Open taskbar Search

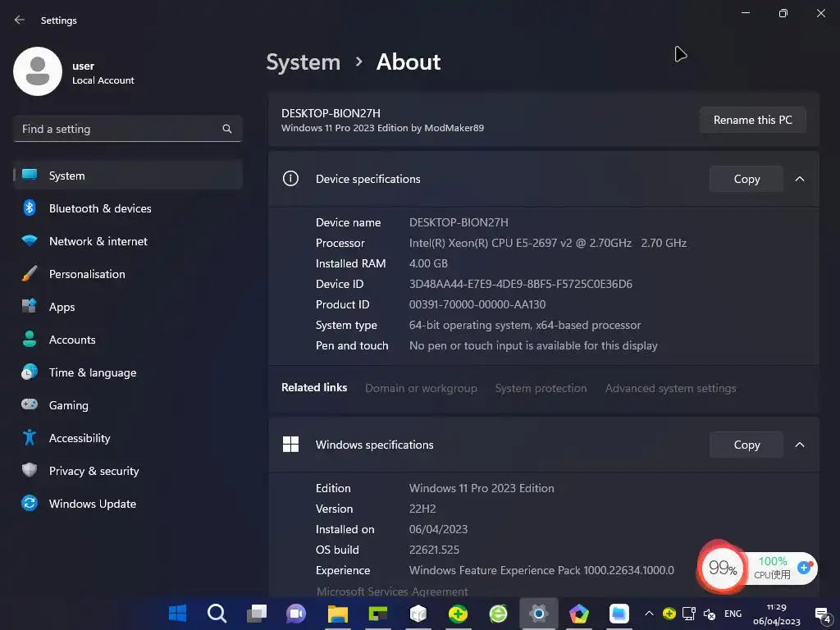pos(217,614)
